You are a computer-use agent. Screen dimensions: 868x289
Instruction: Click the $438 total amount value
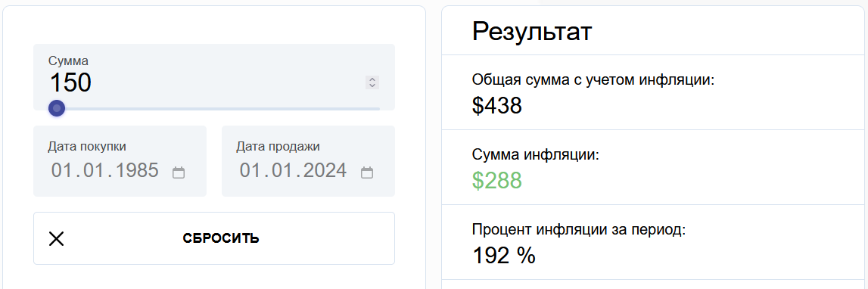point(497,105)
